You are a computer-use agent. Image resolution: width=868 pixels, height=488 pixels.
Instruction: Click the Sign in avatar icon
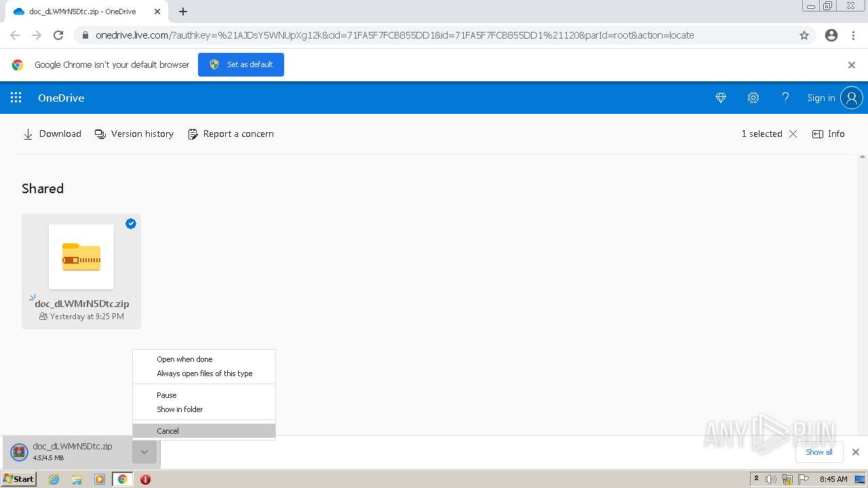[x=852, y=98]
